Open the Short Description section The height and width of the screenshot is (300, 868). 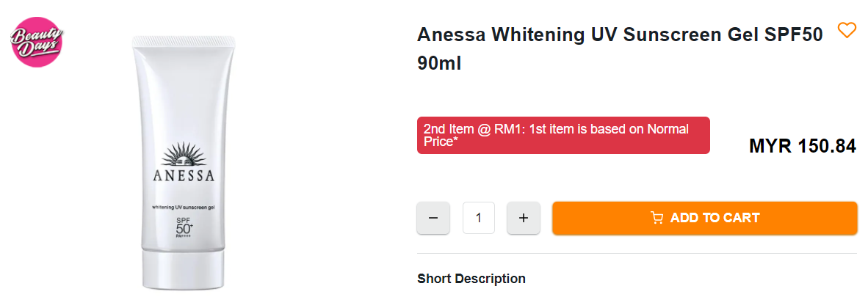471,279
